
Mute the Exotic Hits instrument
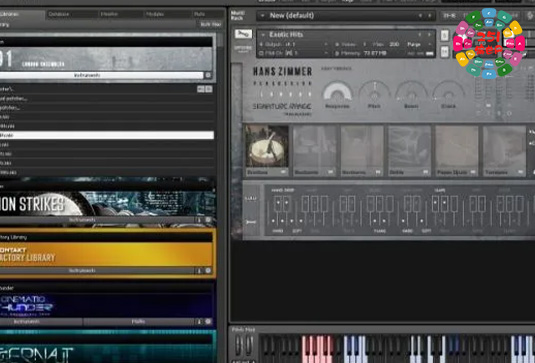coord(445,52)
